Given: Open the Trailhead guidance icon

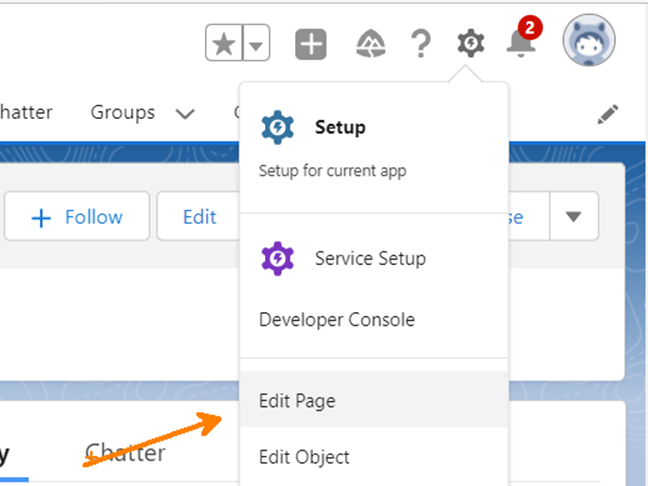Looking at the screenshot, I should (371, 44).
